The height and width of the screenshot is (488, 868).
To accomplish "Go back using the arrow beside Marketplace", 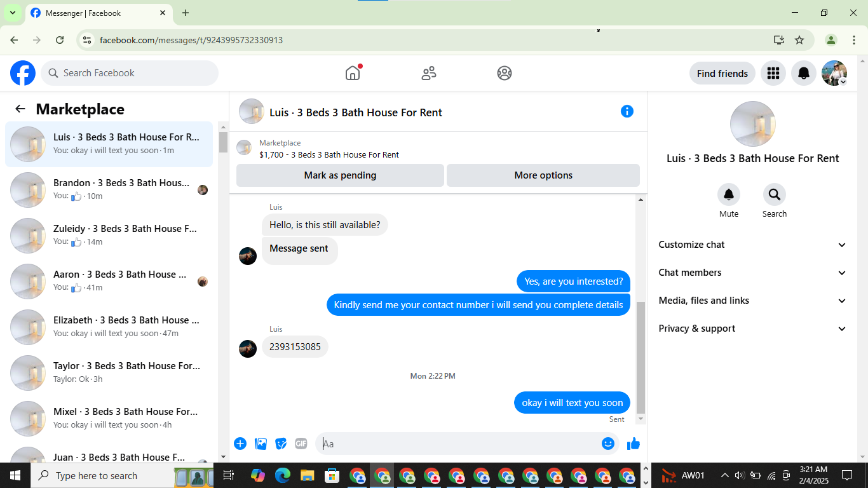I will pyautogui.click(x=20, y=109).
